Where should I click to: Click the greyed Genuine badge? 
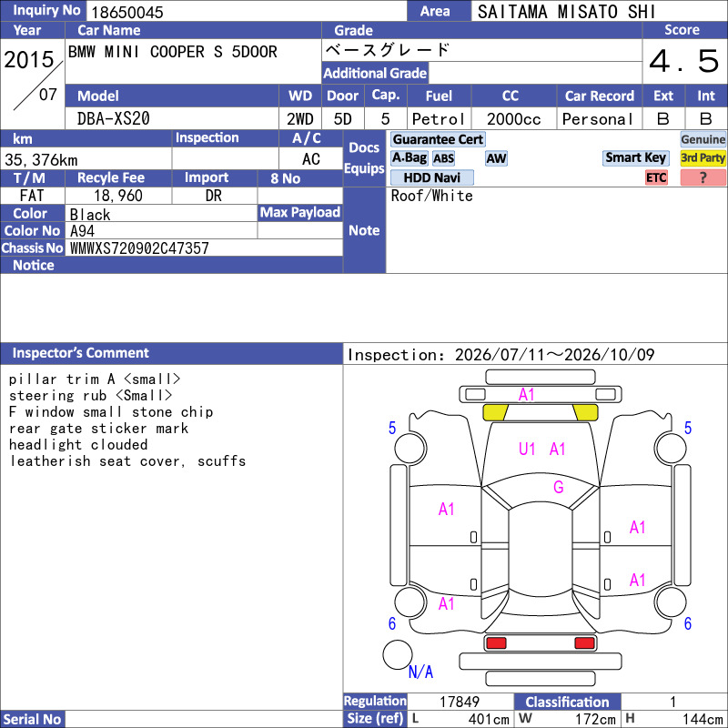point(703,139)
